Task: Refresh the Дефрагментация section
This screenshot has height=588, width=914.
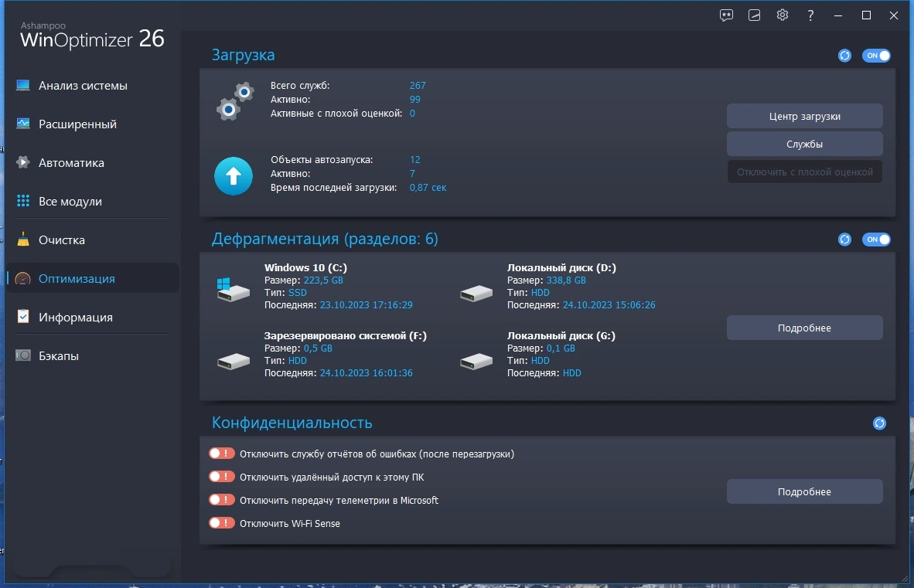Action: click(844, 240)
